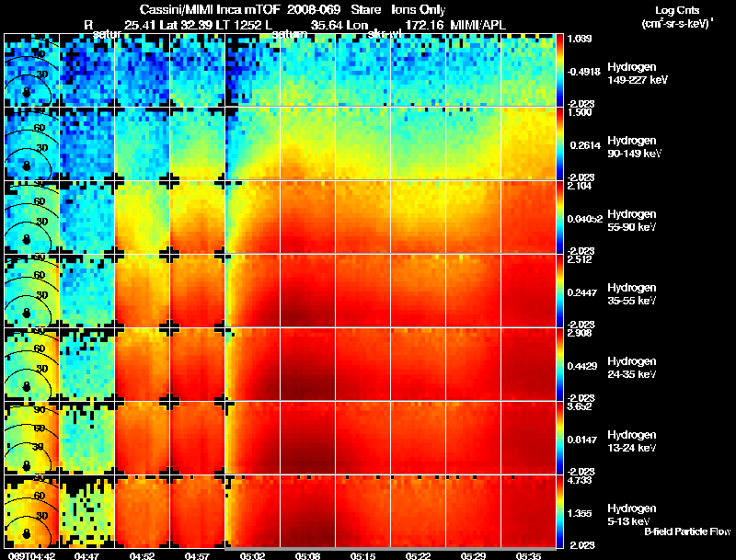This screenshot has height=560, width=736.
Task: Click the 05:29 time label
Action: click(473, 555)
